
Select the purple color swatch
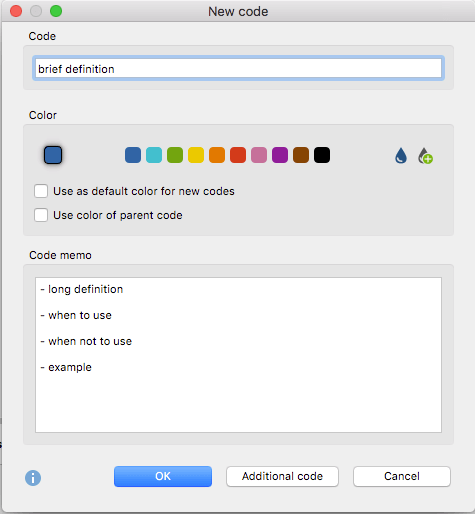point(280,155)
